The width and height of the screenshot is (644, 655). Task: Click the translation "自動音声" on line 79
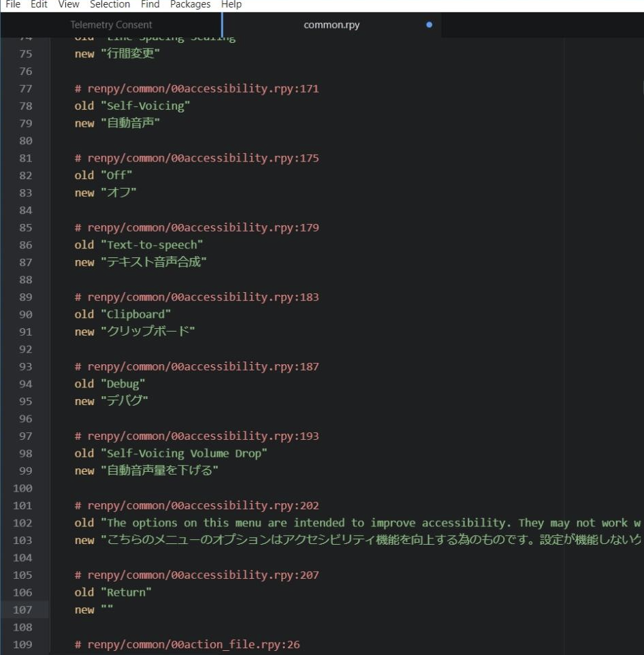tap(130, 123)
